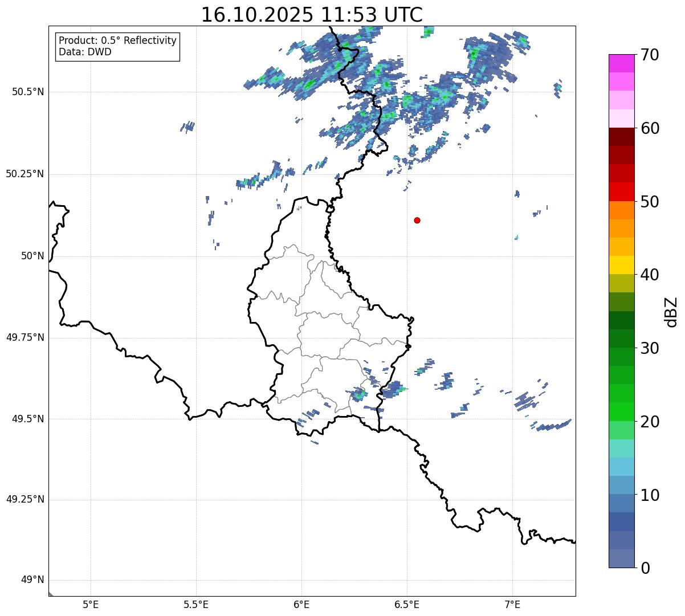Click the 5.5°E longitude label
Viewport: 685px width, 616px height.
pyautogui.click(x=196, y=604)
